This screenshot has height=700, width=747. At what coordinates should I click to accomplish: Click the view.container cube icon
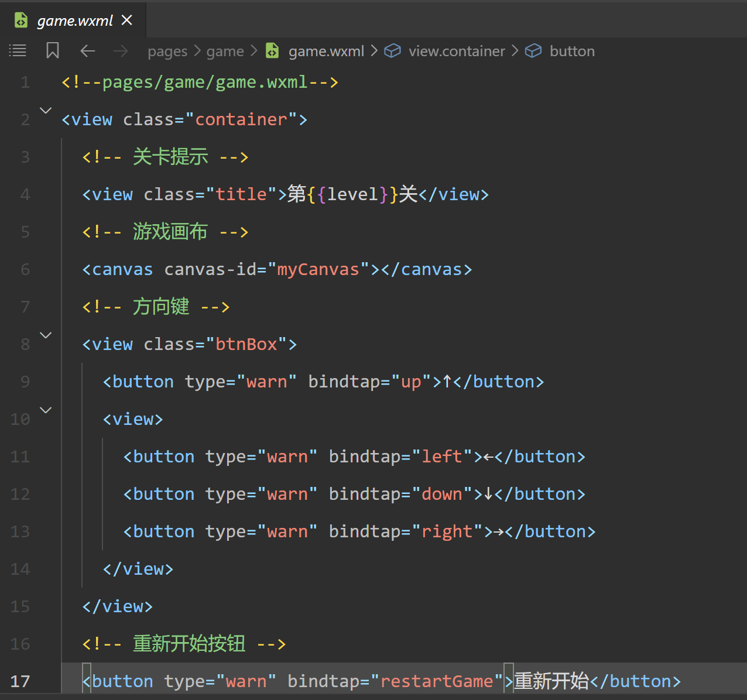(x=392, y=51)
